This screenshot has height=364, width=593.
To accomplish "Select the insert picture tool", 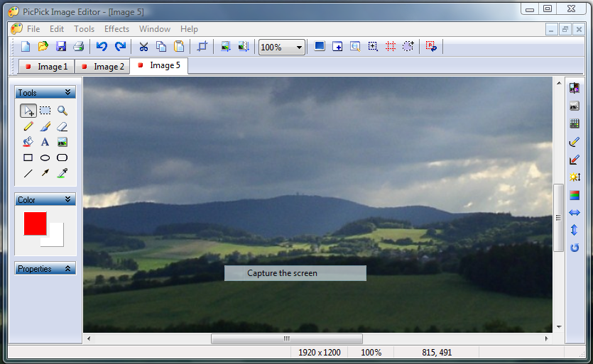I will click(x=62, y=142).
